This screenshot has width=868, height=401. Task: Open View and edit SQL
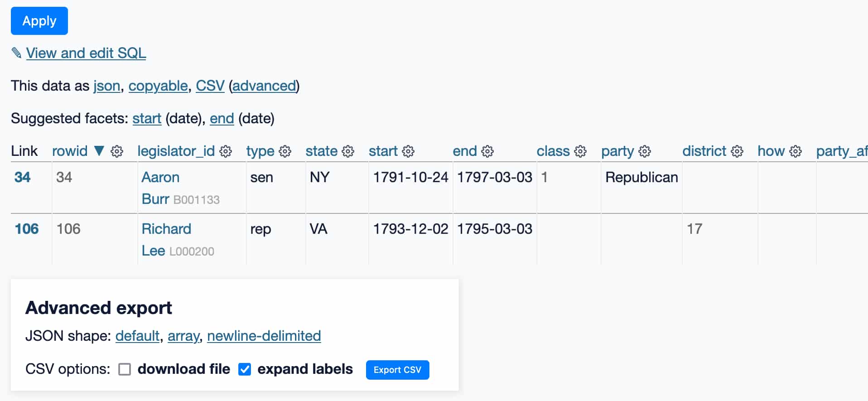click(x=86, y=53)
